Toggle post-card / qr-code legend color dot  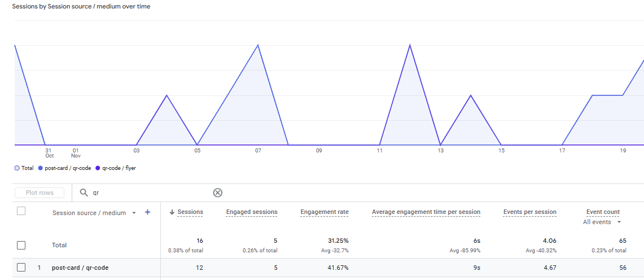[41, 168]
